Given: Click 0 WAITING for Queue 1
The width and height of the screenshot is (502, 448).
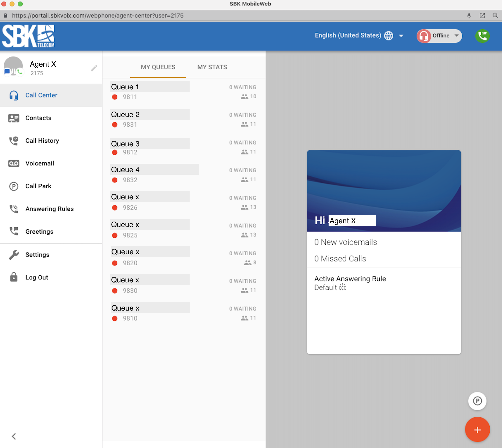Looking at the screenshot, I should (243, 87).
